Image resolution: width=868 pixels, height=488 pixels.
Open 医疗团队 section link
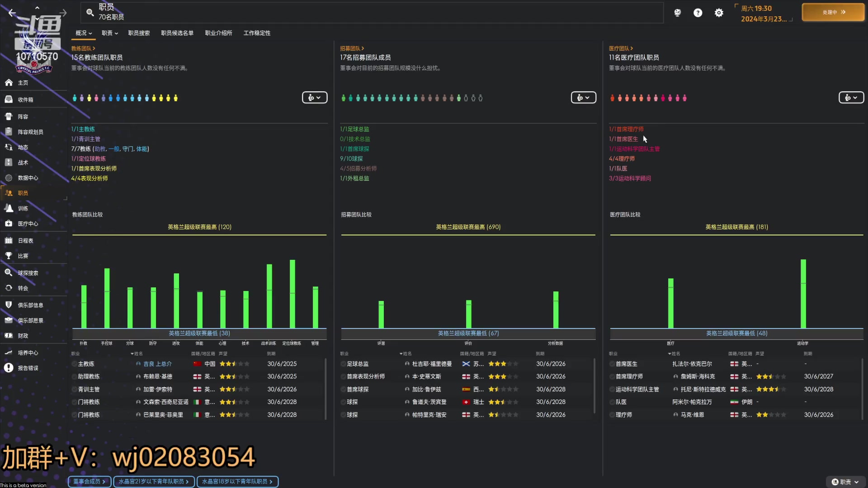(621, 48)
